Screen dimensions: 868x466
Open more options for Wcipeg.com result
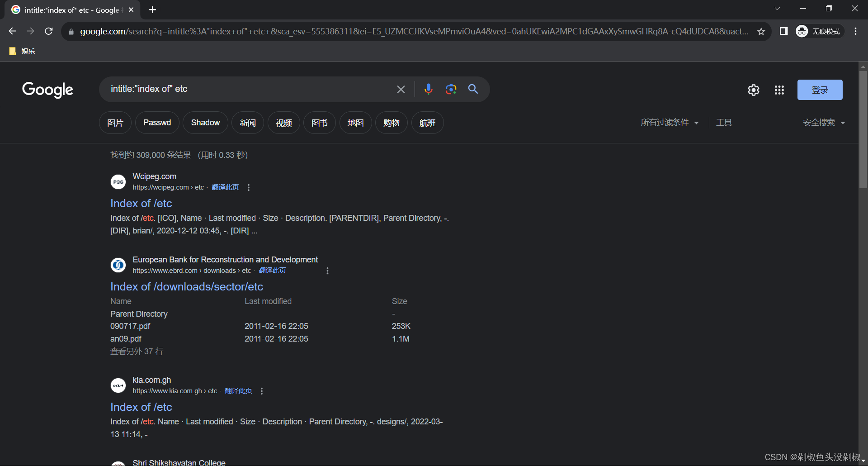[x=248, y=187]
